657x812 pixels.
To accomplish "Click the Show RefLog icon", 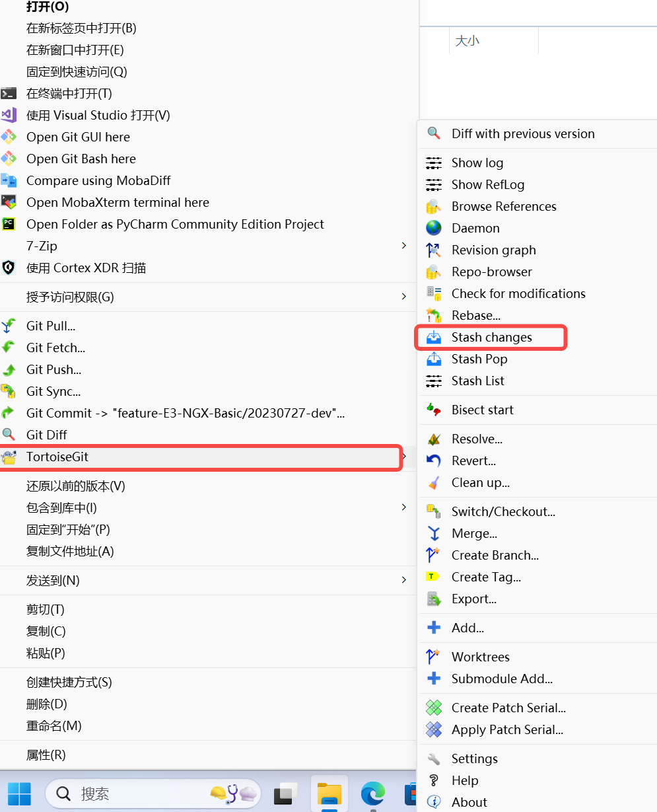I will click(x=434, y=184).
